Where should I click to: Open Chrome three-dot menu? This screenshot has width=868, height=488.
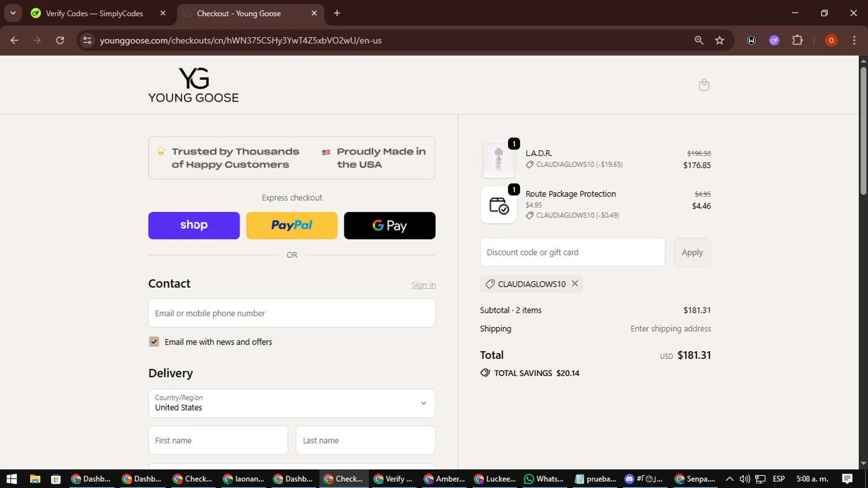click(x=854, y=41)
